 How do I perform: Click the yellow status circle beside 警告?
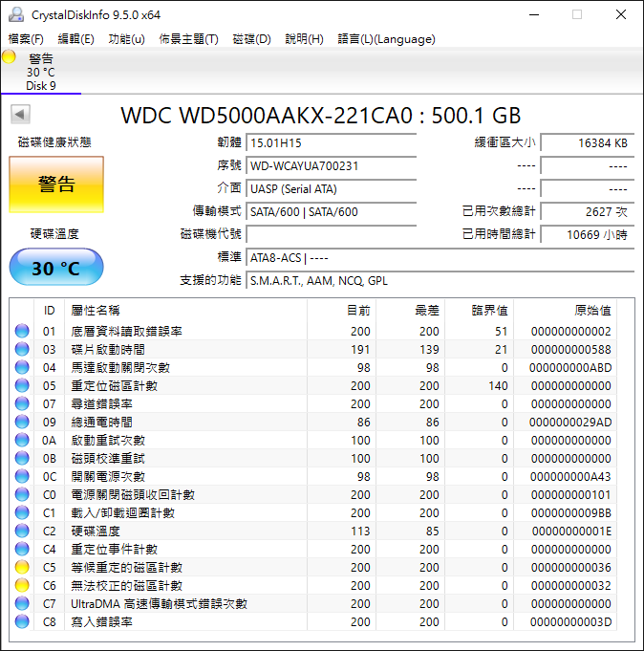(9, 57)
